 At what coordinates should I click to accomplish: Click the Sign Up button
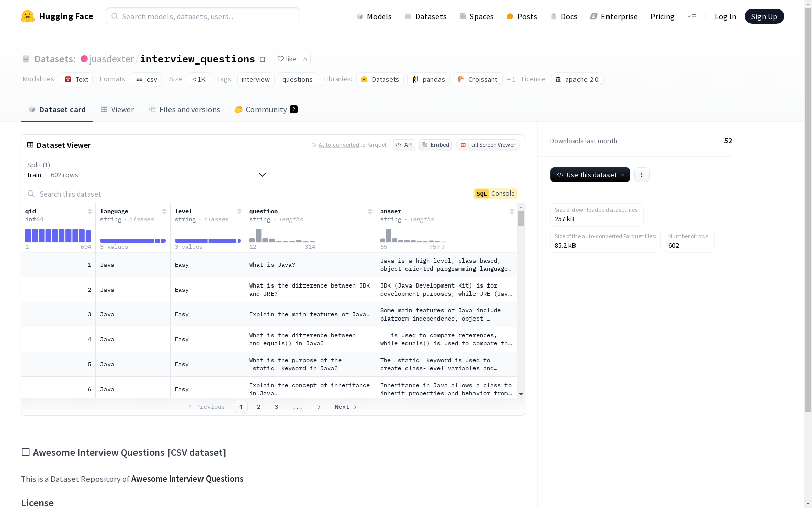(x=764, y=16)
